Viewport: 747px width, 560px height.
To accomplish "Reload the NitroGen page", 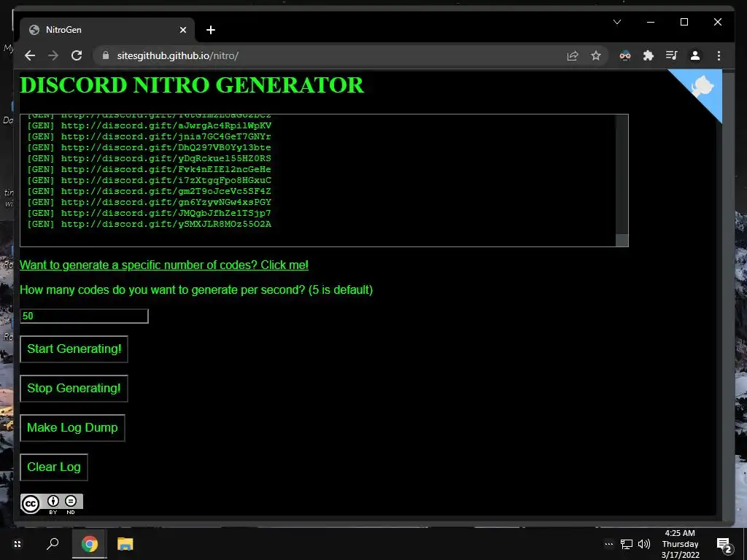I will pyautogui.click(x=77, y=55).
